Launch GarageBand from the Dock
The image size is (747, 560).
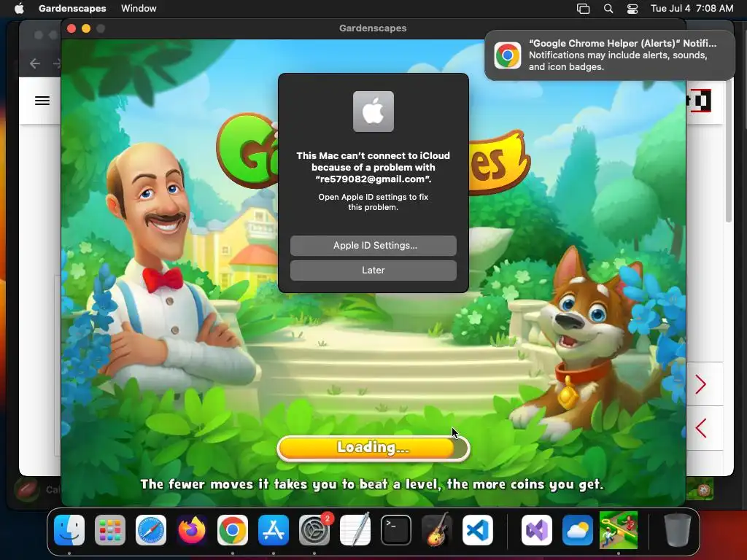pos(437,530)
